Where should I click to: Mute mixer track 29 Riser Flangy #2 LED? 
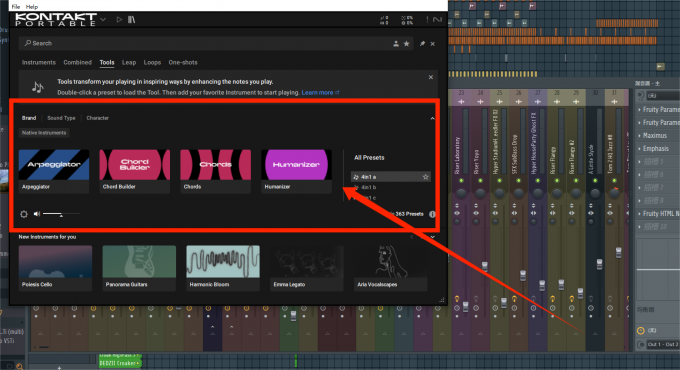[x=576, y=180]
